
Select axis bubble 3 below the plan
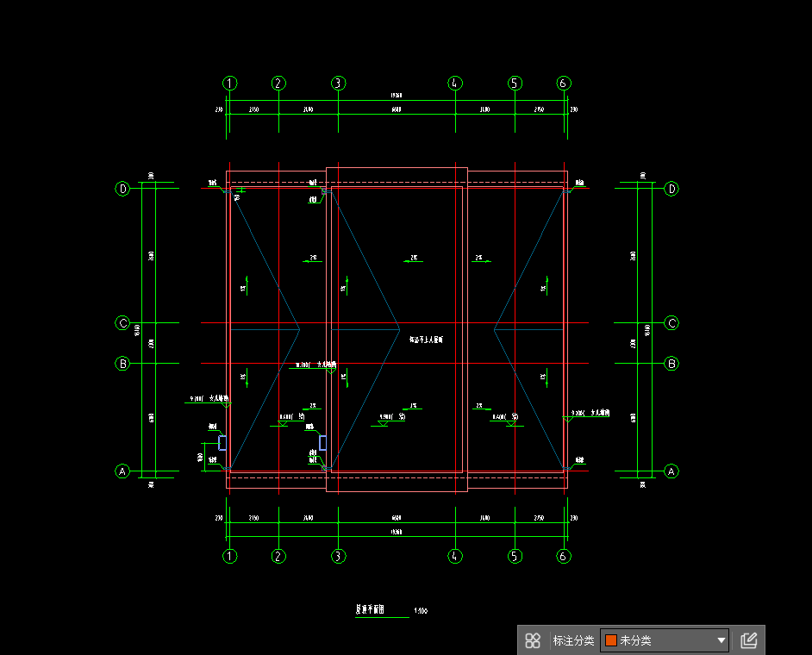pos(338,556)
